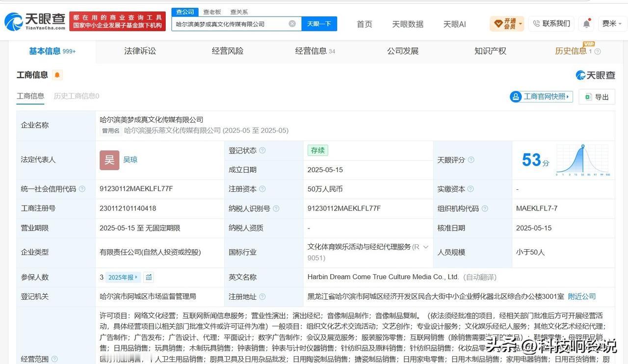Go to 首页 in the top navigation
628x364 pixels.
(364, 24)
